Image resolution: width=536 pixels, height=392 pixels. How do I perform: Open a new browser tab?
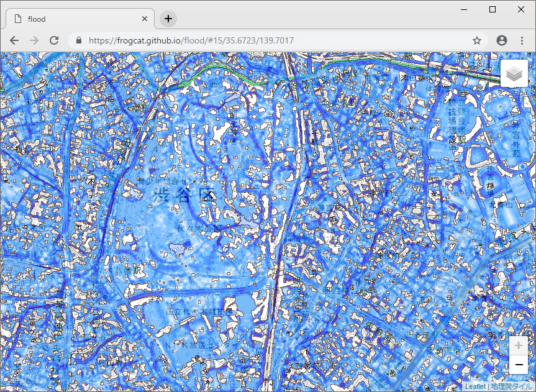[168, 19]
